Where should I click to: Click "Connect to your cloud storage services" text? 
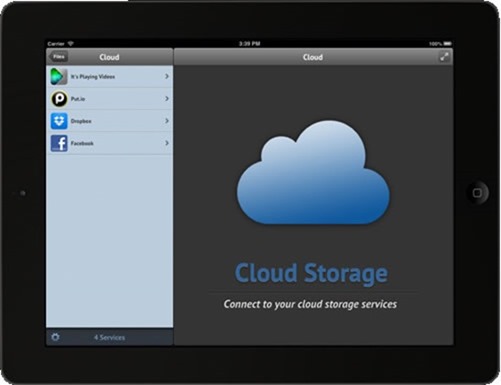click(x=310, y=304)
